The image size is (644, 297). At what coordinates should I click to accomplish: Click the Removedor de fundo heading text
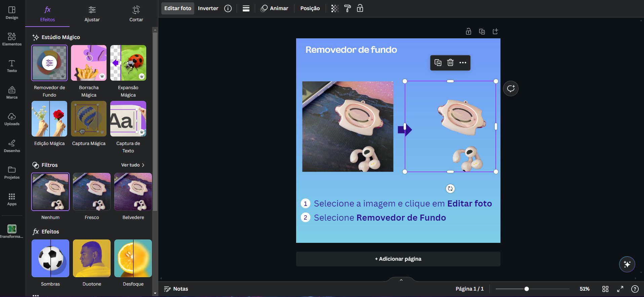click(x=351, y=50)
